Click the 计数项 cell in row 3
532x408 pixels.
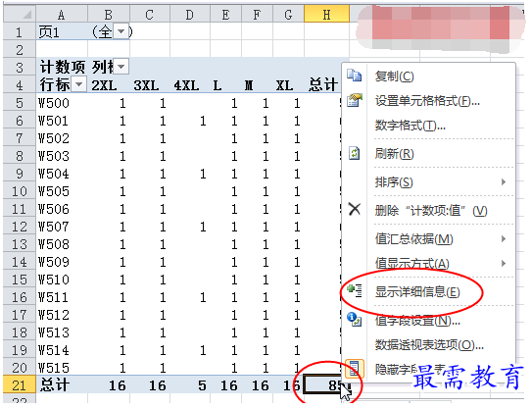click(62, 67)
